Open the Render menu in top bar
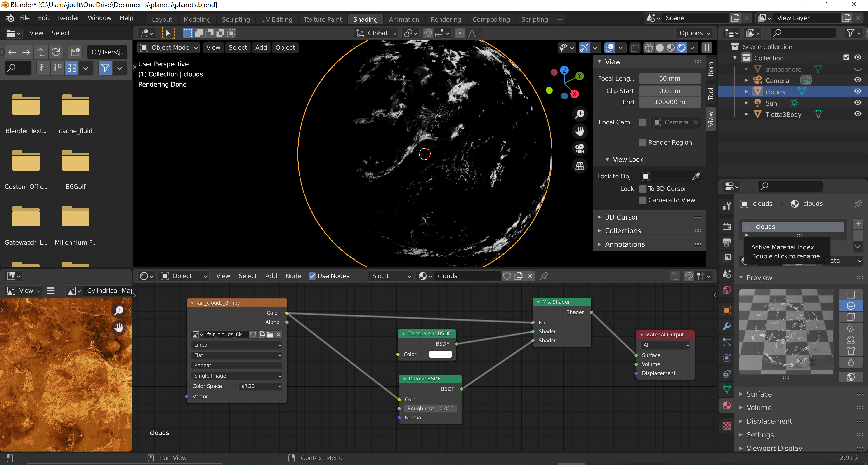This screenshot has height=465, width=868. [x=68, y=18]
